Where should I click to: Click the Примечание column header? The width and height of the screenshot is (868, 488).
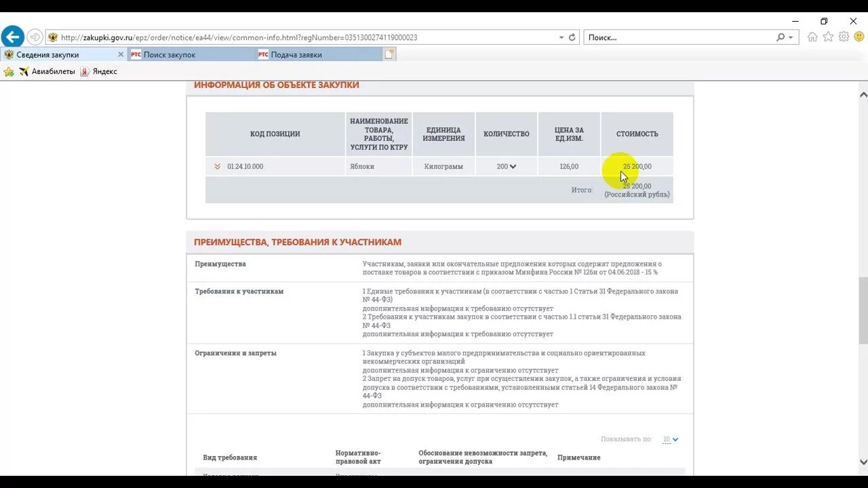coord(579,457)
